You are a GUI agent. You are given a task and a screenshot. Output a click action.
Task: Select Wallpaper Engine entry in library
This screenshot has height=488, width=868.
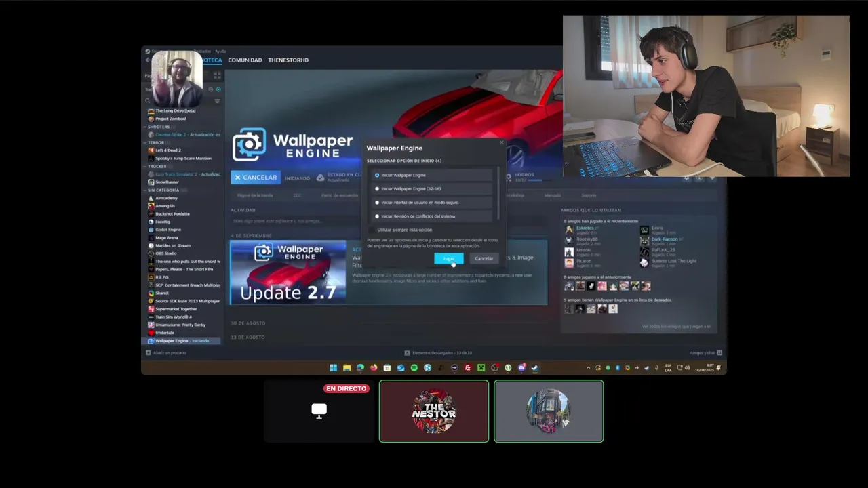pyautogui.click(x=181, y=341)
